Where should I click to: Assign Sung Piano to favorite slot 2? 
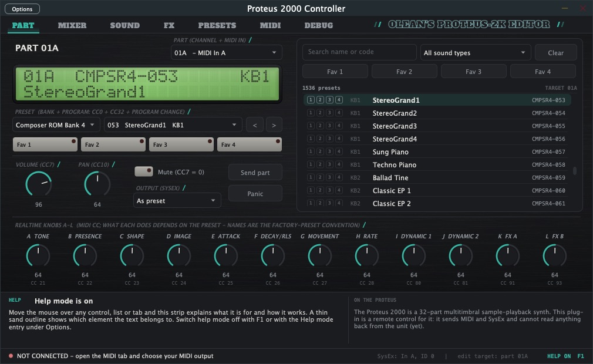pyautogui.click(x=320, y=151)
